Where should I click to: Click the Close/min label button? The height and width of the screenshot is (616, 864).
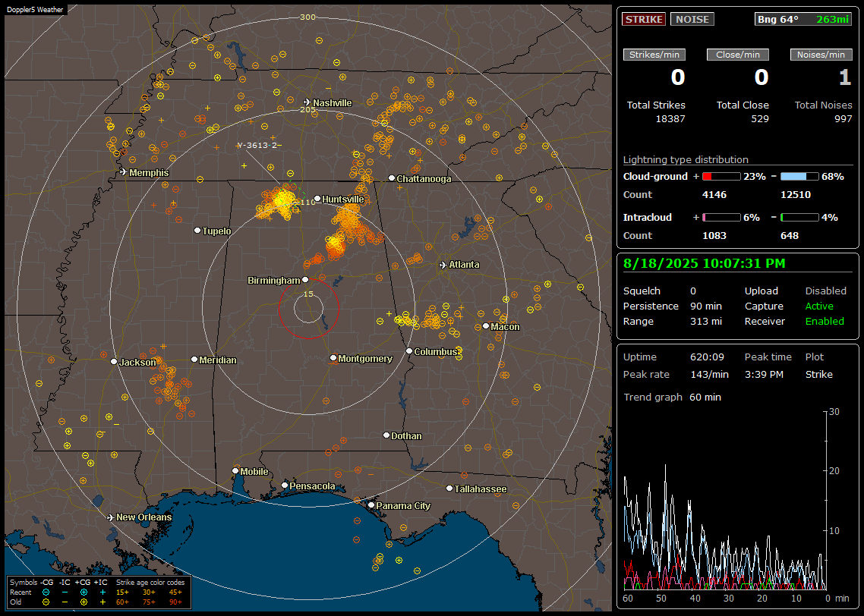pos(738,55)
